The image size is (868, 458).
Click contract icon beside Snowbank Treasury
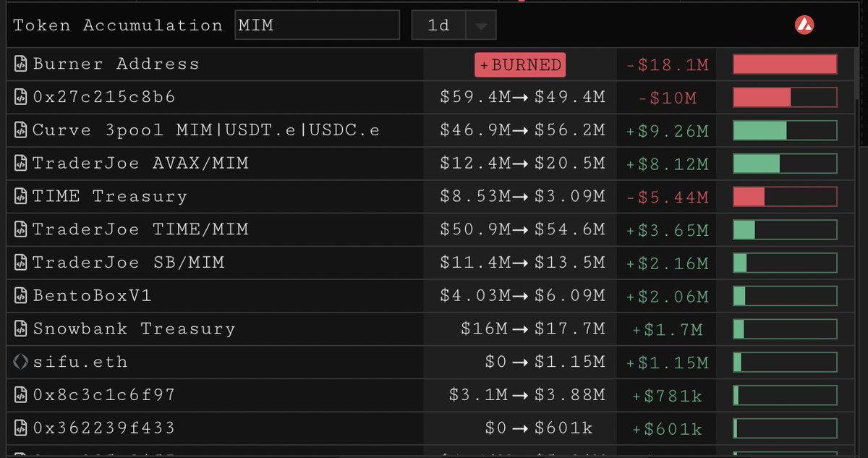(21, 329)
